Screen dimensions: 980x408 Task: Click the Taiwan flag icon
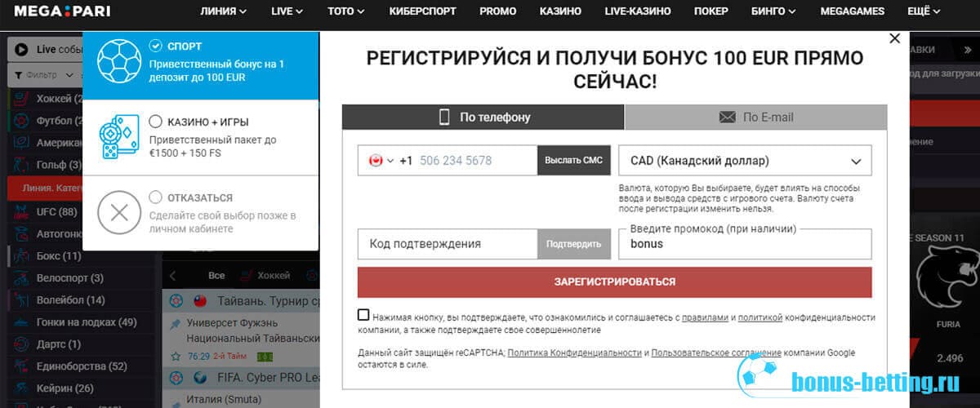tap(199, 301)
